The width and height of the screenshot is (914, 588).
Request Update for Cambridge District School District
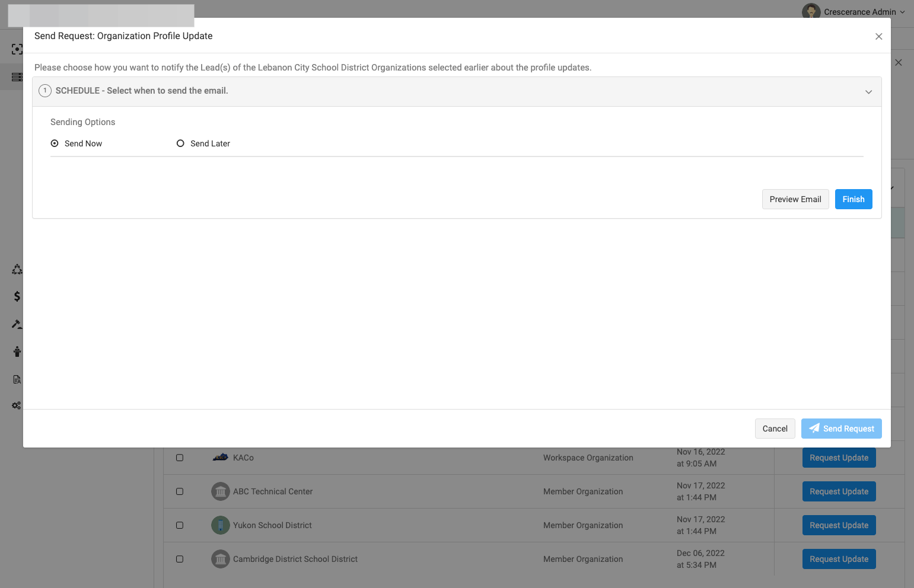(x=839, y=559)
